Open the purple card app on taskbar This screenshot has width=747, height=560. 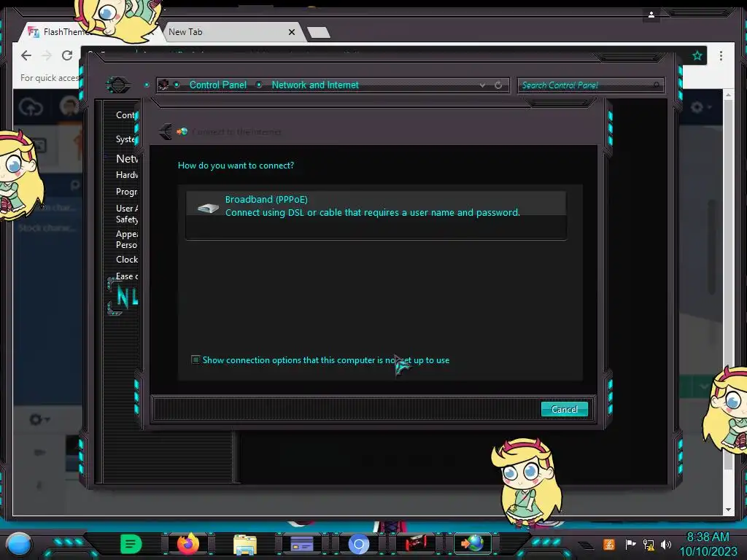301,544
